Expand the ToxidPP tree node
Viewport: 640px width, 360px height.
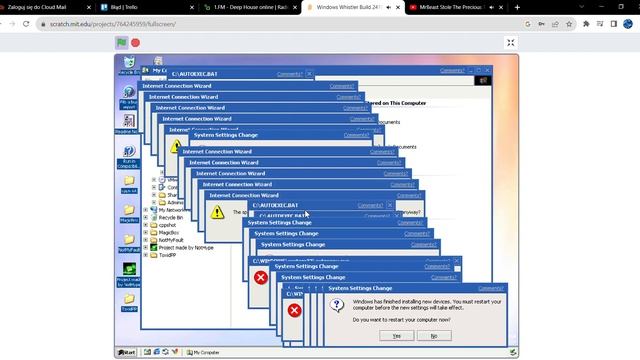146,255
